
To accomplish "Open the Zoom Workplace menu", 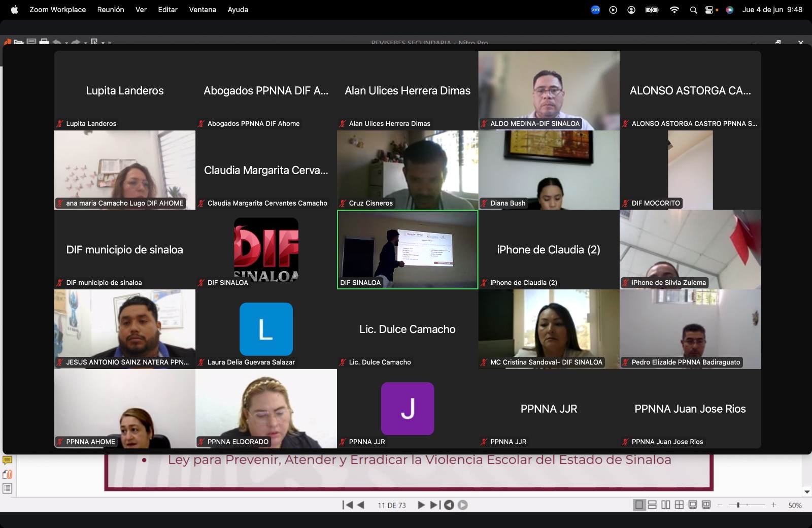I will pos(57,10).
